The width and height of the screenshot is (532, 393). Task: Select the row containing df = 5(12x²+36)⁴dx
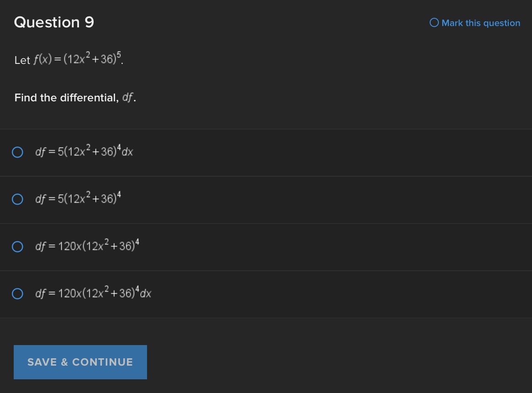(183, 152)
